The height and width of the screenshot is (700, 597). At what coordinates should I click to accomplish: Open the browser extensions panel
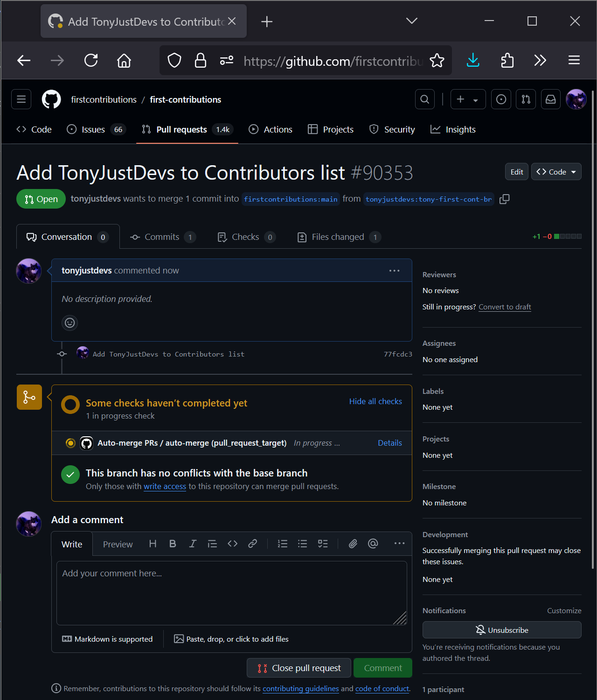point(507,60)
